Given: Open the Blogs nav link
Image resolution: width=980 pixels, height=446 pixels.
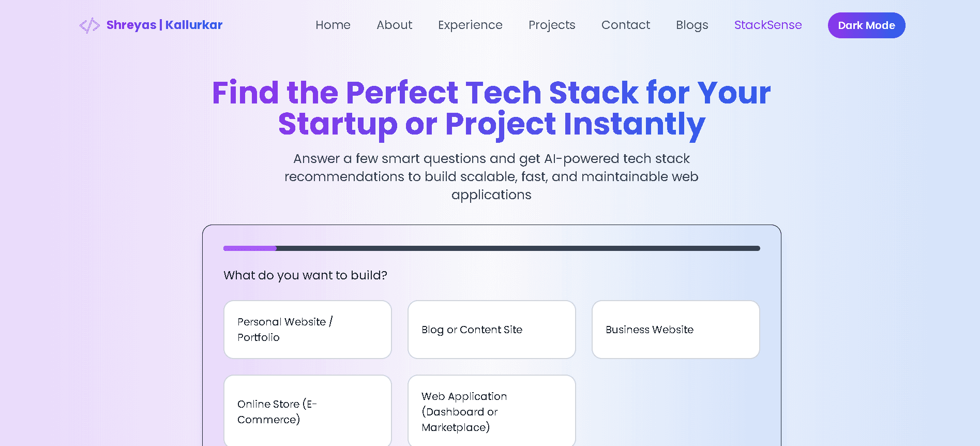Looking at the screenshot, I should (x=692, y=25).
